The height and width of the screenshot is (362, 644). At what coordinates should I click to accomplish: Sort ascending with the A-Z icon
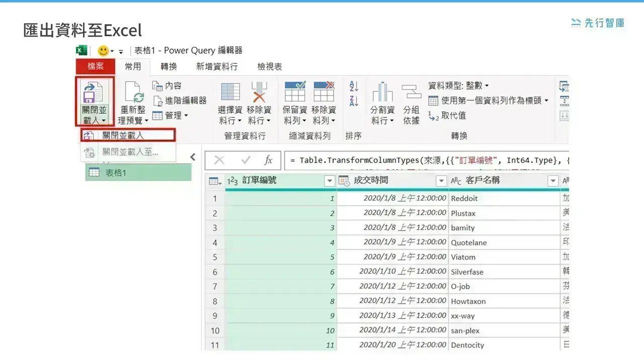pos(354,86)
